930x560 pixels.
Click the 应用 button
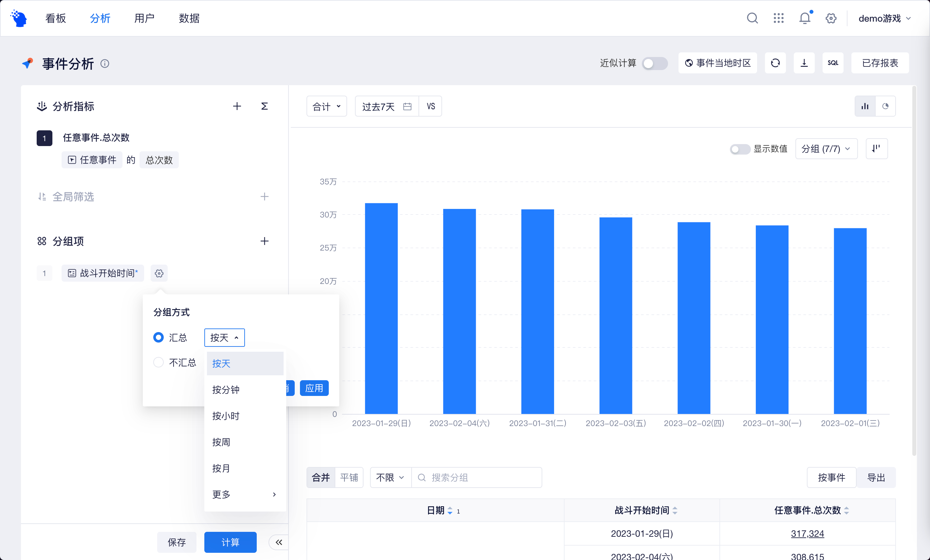[314, 388]
